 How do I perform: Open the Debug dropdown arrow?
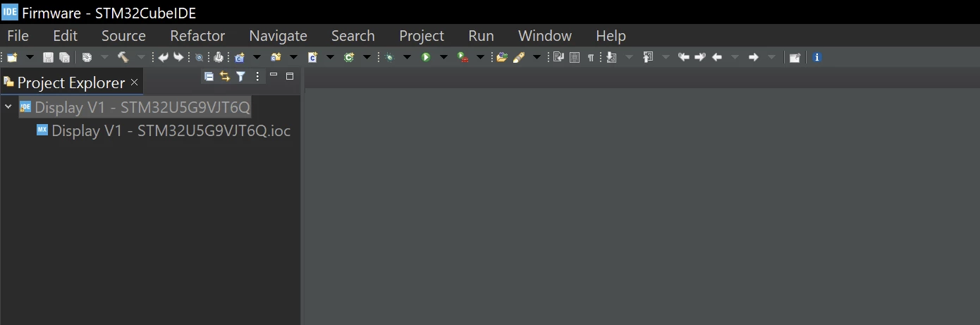407,57
